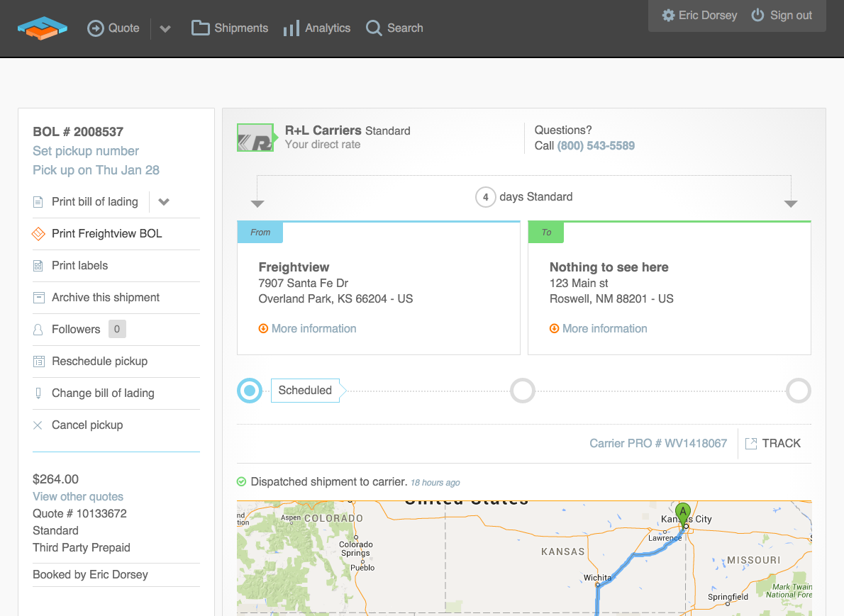Open the Analytics page
The width and height of the screenshot is (844, 616).
[317, 28]
